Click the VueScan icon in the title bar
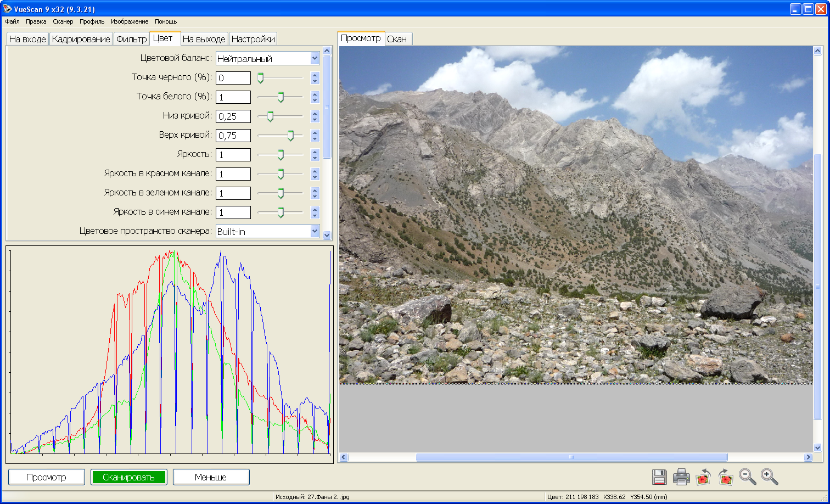Viewport: 830px width, 504px height. click(x=7, y=9)
